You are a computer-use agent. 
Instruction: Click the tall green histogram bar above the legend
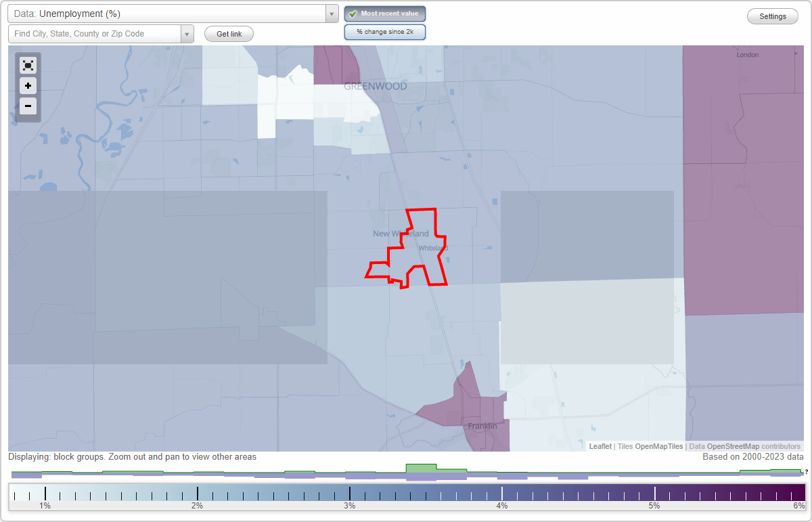(420, 469)
